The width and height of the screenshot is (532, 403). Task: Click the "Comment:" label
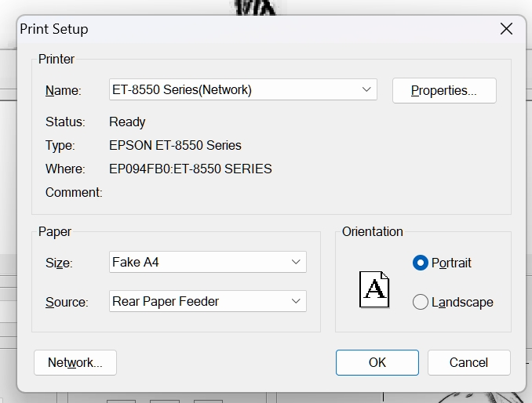(74, 192)
